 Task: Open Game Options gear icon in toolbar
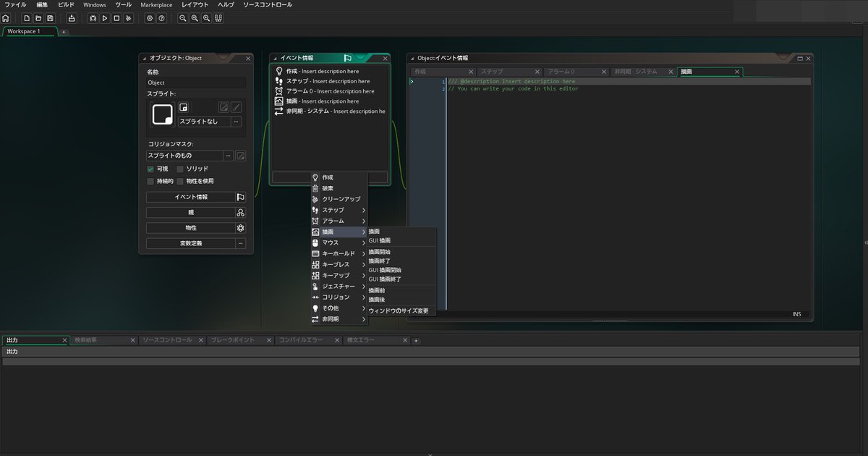[150, 17]
